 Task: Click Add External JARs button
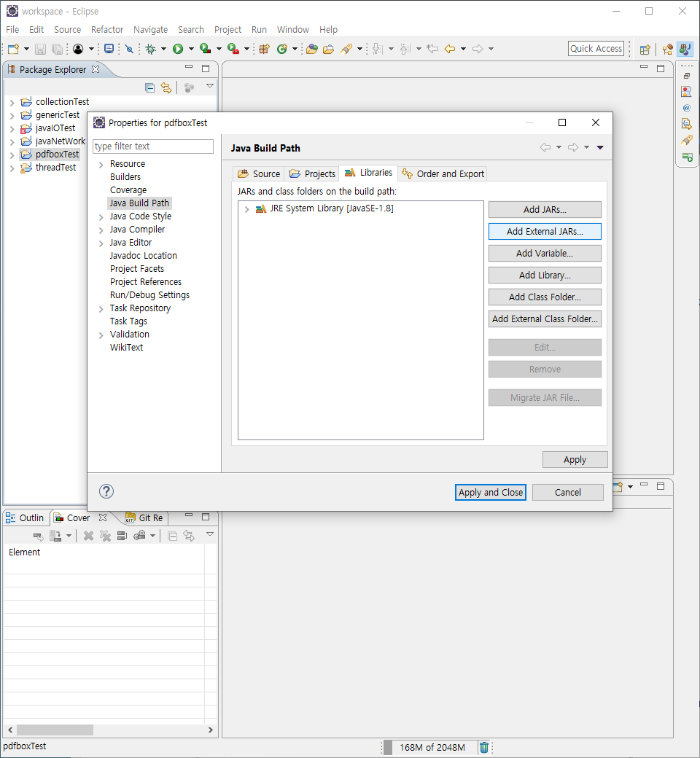coord(545,232)
